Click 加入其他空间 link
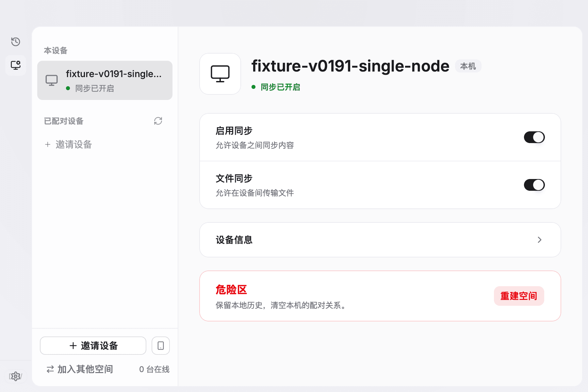588x392 pixels. (x=85, y=369)
